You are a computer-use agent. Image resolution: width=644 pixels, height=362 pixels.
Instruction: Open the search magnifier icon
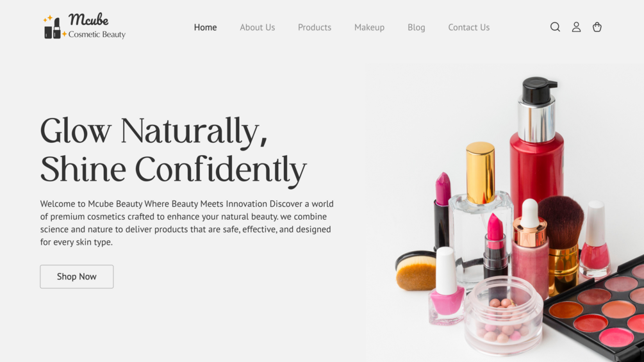point(555,27)
